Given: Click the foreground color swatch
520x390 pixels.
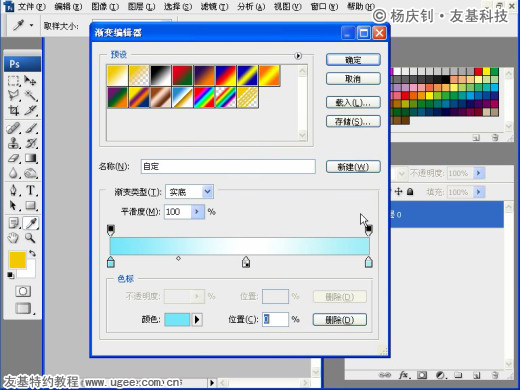Looking at the screenshot, I should (x=17, y=260).
